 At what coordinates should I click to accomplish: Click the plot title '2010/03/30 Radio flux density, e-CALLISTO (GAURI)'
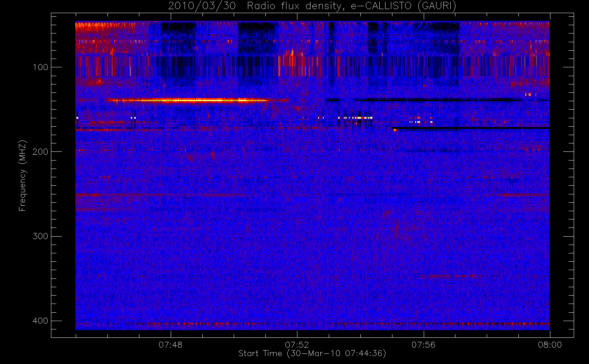(312, 6)
